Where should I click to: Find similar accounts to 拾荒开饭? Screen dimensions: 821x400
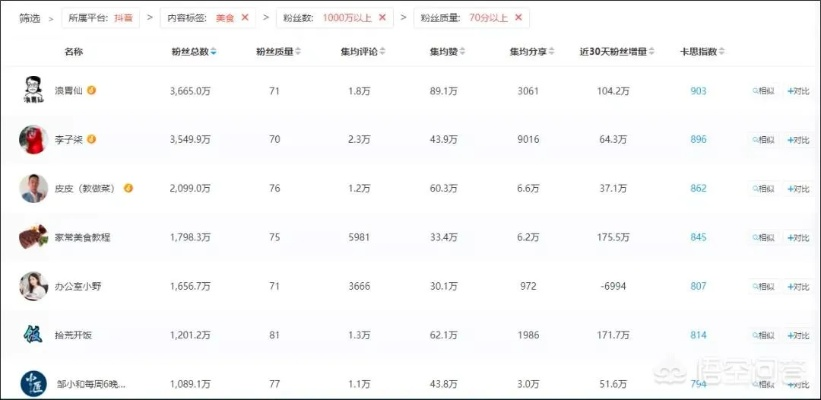pos(763,336)
